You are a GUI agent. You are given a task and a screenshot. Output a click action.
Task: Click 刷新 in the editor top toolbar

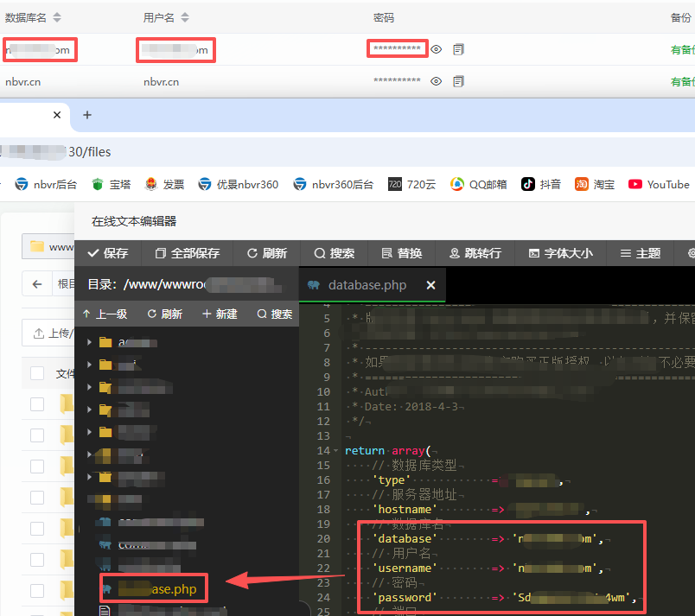pyautogui.click(x=267, y=253)
